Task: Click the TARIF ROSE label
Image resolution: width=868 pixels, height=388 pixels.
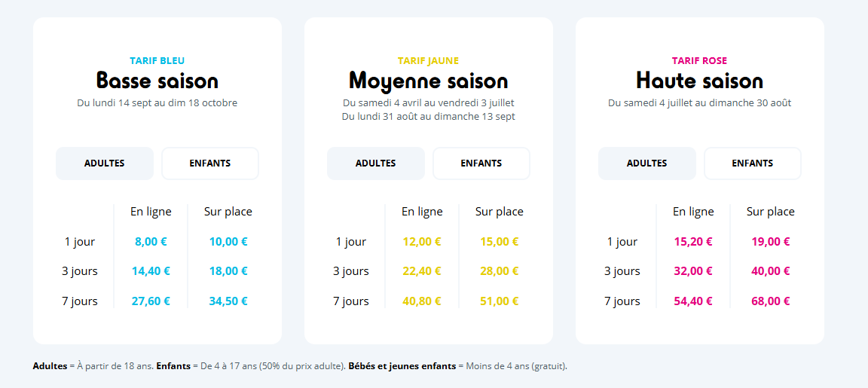Action: (x=700, y=61)
